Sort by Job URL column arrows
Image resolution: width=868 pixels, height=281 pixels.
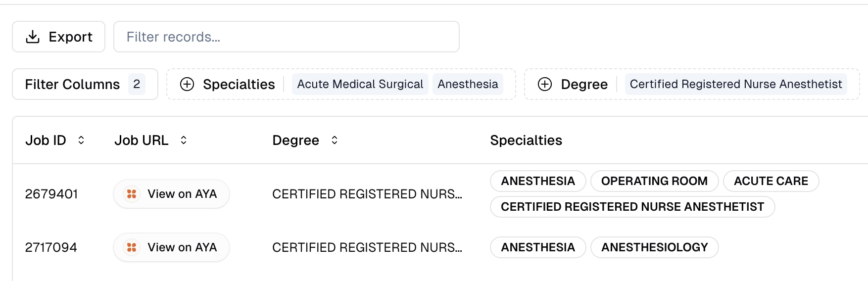click(x=184, y=140)
